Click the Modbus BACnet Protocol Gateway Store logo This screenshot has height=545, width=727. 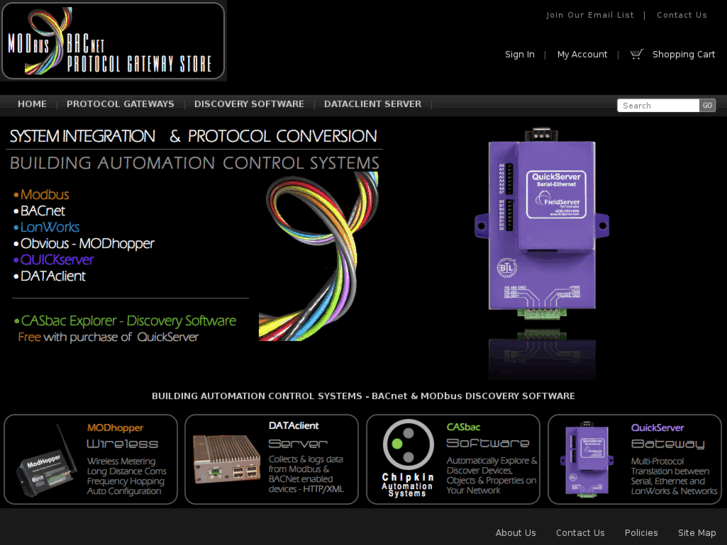[113, 41]
